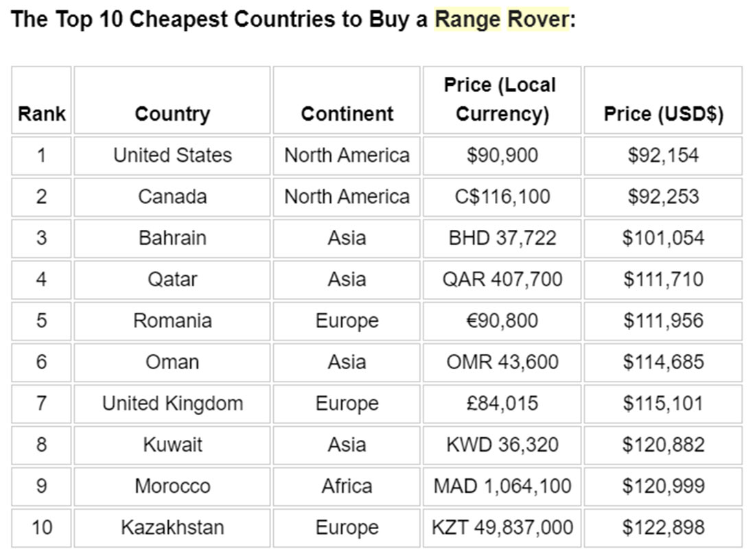Viewport: 755px width, 560px height.
Task: Click the "Canada" country cell
Action: tap(172, 197)
